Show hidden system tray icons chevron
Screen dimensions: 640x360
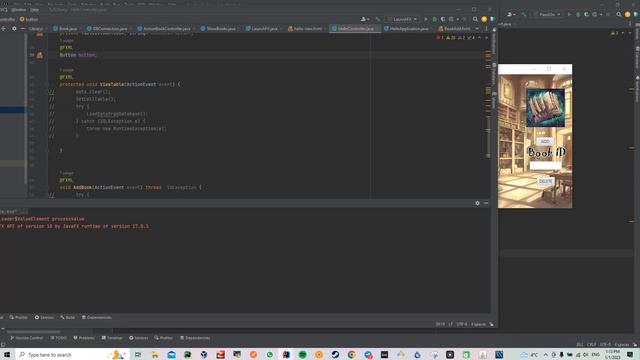point(546,354)
